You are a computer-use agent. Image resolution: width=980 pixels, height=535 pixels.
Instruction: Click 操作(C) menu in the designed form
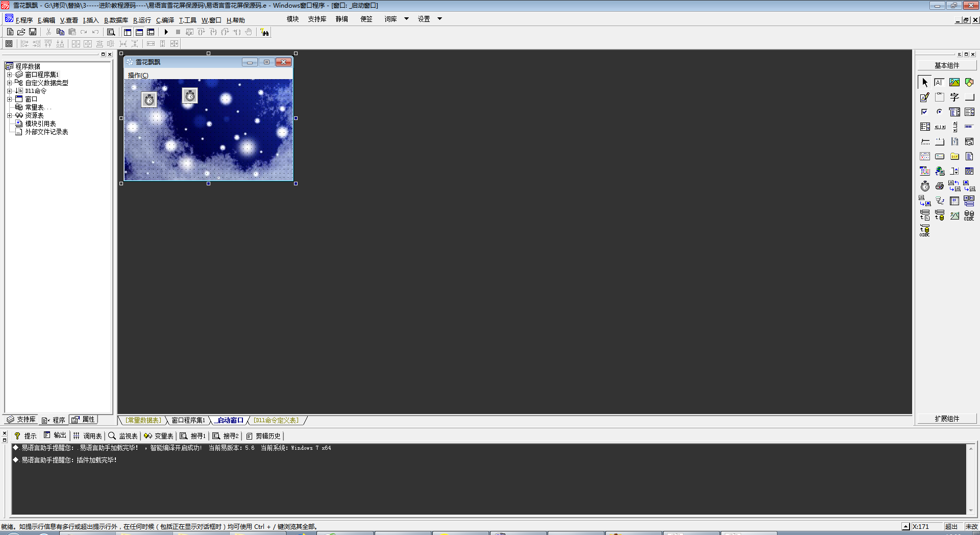click(138, 75)
